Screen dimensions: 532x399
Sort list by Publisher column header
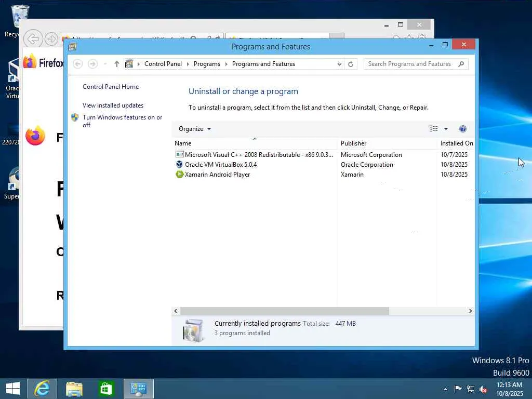[387, 143]
